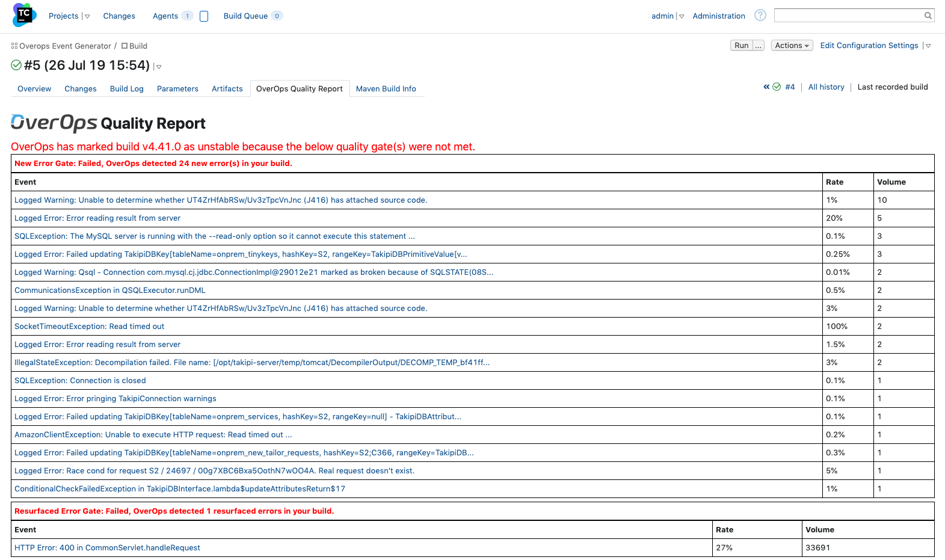Open ConditionalCheckFailedException in TakipiDBInterface event
The image size is (945, 560).
(180, 488)
